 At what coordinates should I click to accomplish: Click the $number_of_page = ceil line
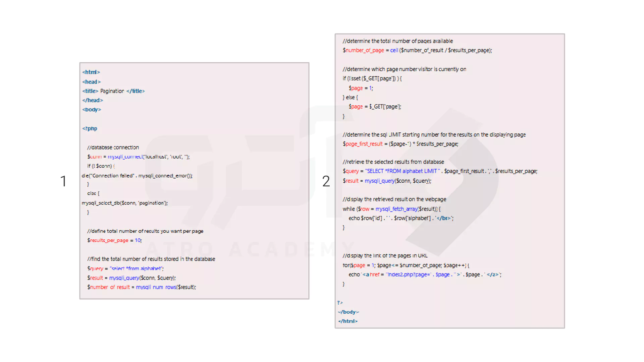417,50
